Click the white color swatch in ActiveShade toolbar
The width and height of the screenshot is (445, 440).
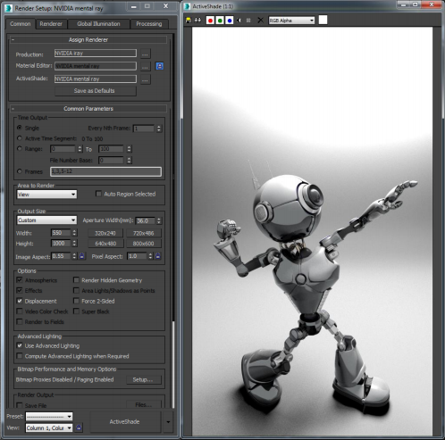click(323, 20)
